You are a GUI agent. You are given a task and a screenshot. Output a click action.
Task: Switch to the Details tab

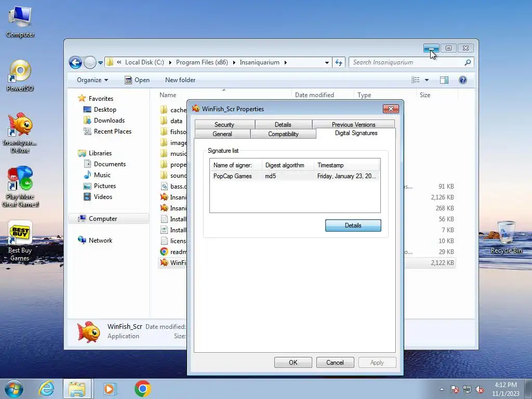tap(283, 125)
